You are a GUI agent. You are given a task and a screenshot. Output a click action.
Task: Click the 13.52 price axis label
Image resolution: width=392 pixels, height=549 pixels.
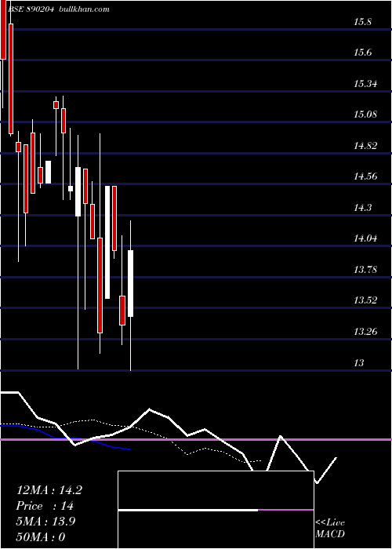pyautogui.click(x=365, y=300)
